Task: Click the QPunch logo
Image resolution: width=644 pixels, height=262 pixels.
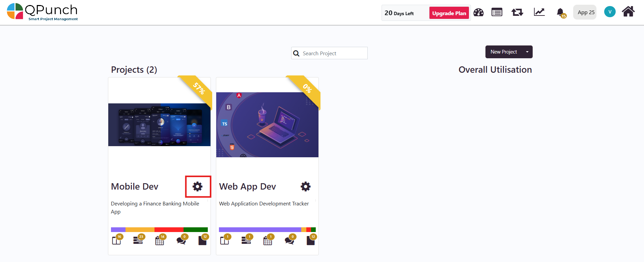Action: pos(43,12)
